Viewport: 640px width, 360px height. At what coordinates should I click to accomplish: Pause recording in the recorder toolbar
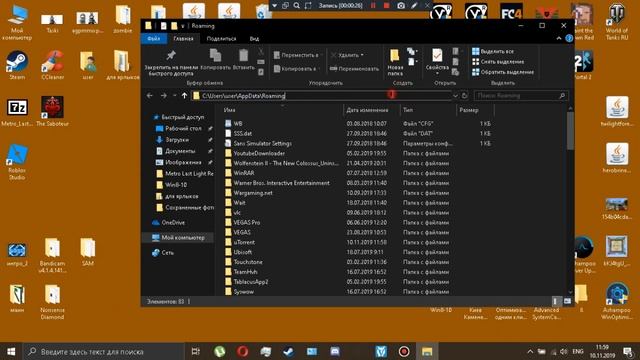pos(373,6)
